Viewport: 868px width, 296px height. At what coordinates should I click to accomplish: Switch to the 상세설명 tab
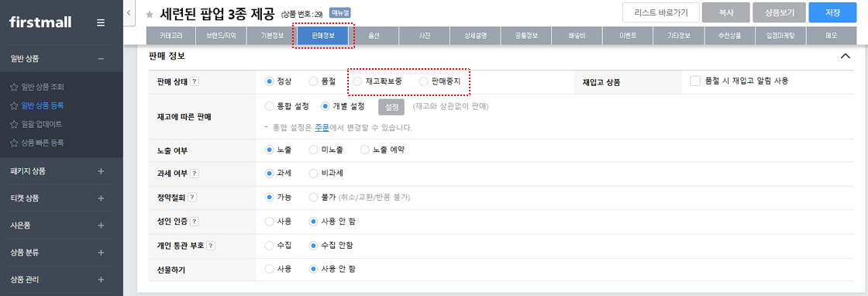pyautogui.click(x=476, y=36)
